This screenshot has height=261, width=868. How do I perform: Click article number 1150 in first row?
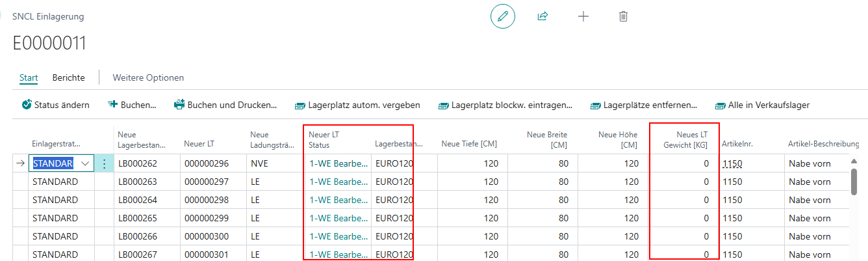pyautogui.click(x=732, y=163)
